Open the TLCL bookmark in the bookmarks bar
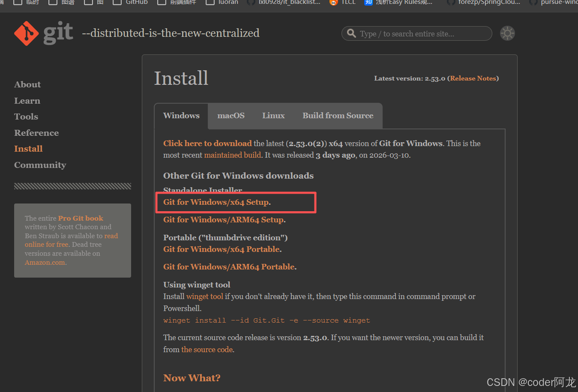This screenshot has width=578, height=392. [x=342, y=2]
